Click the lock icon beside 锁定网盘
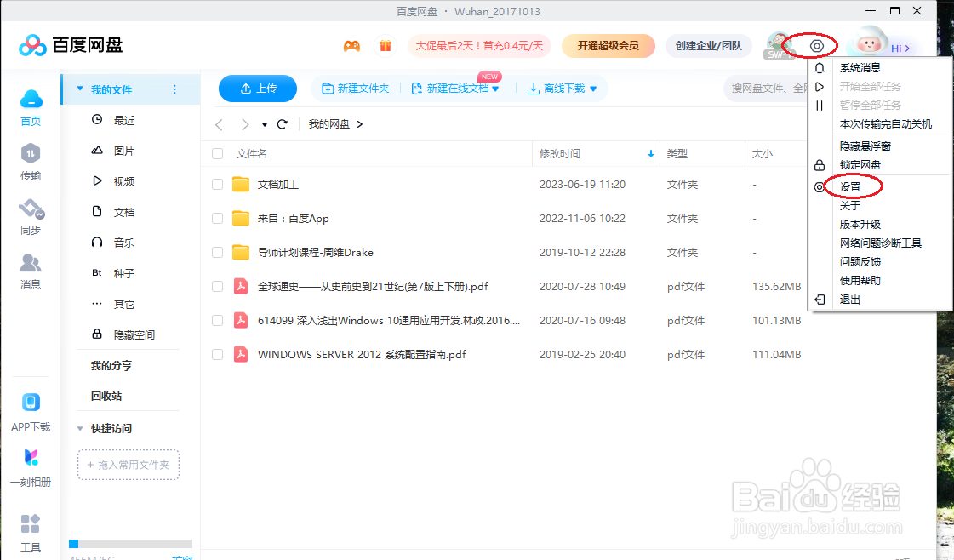954x560 pixels. [820, 165]
